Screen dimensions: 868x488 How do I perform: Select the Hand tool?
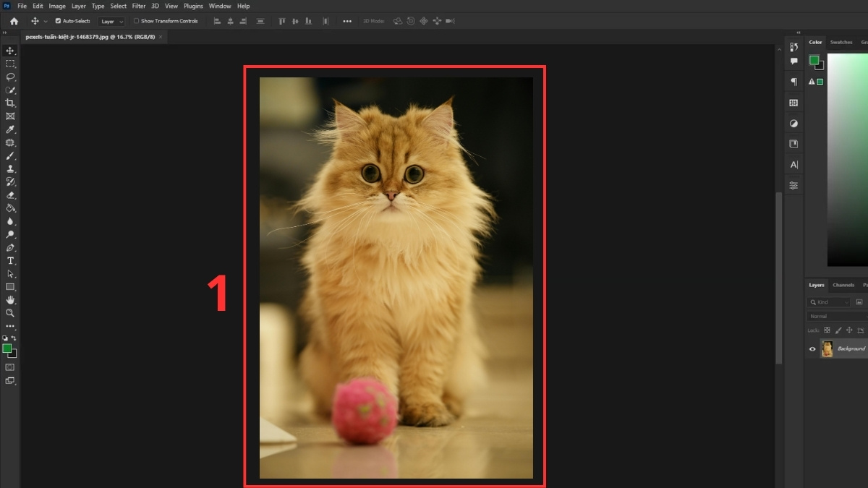pos(10,300)
